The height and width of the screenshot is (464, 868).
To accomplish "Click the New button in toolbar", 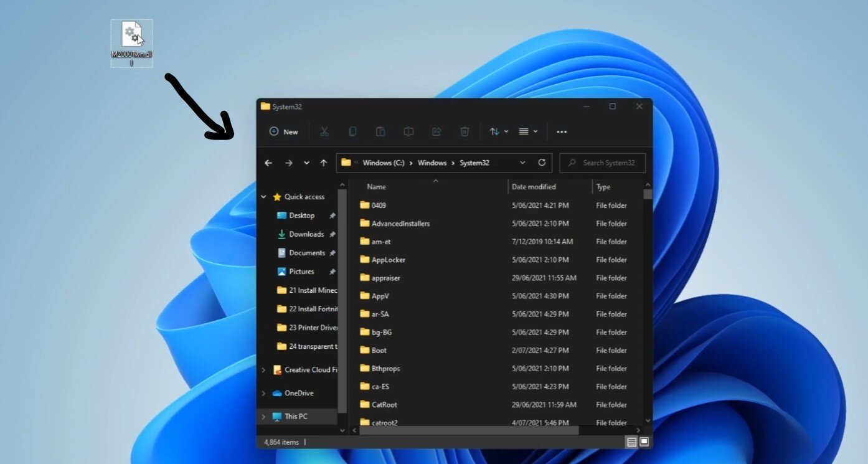I will pyautogui.click(x=284, y=131).
